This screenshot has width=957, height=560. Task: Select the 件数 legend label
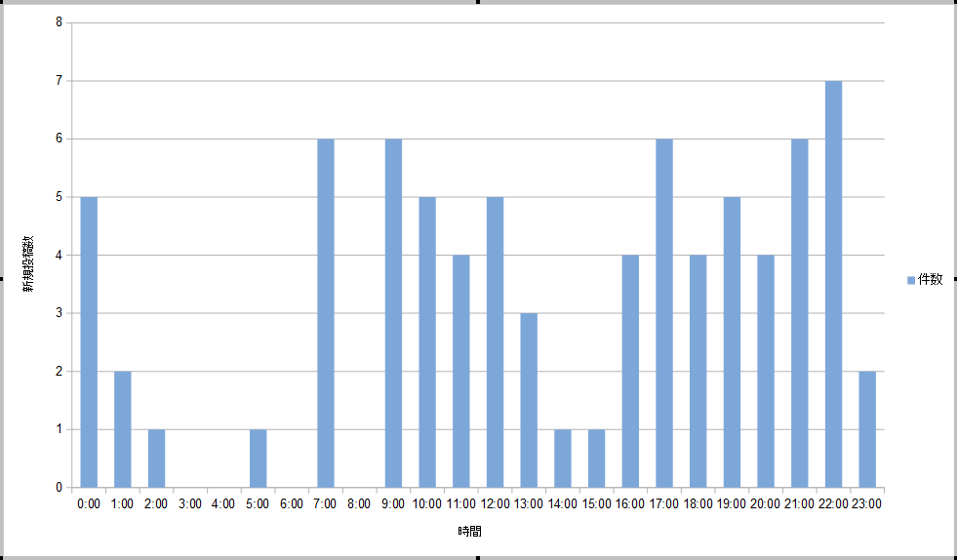click(931, 280)
